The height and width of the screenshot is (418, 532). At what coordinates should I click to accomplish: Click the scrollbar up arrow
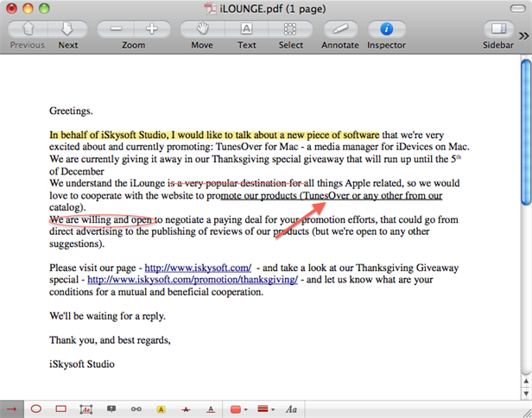(x=526, y=383)
